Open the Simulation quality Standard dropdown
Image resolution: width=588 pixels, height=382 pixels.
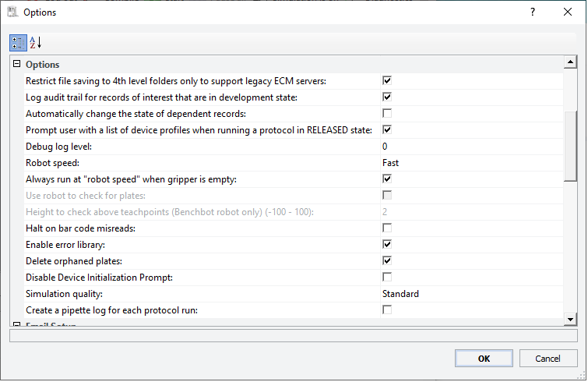(x=472, y=294)
